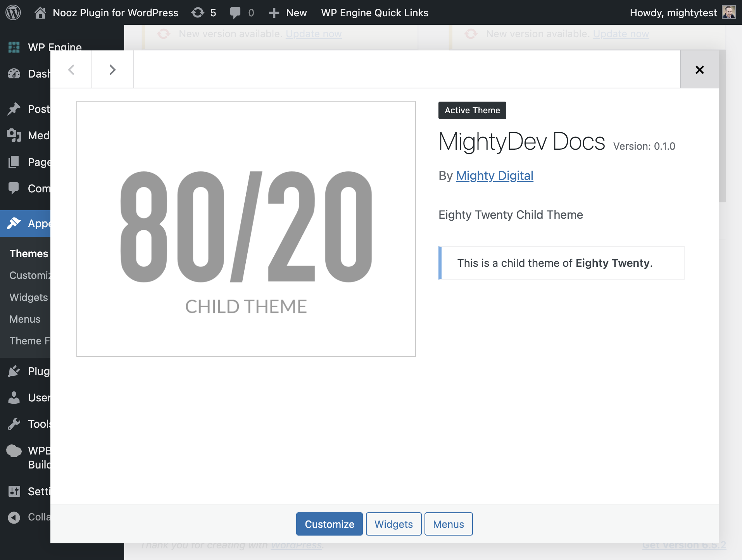Screen dimensions: 742x560
Task: Open the Dashboard gauge icon
Action: point(14,74)
